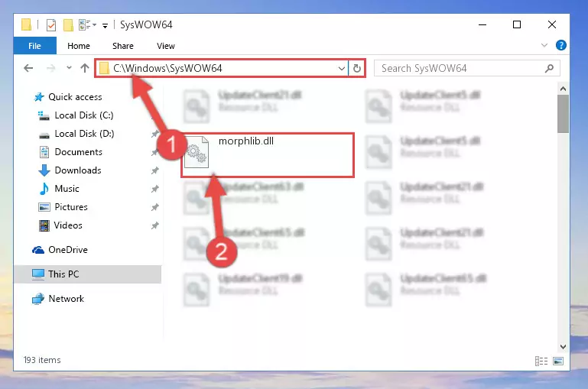The width and height of the screenshot is (588, 389).
Task: Expand the address bar history dropdown
Action: tap(341, 69)
